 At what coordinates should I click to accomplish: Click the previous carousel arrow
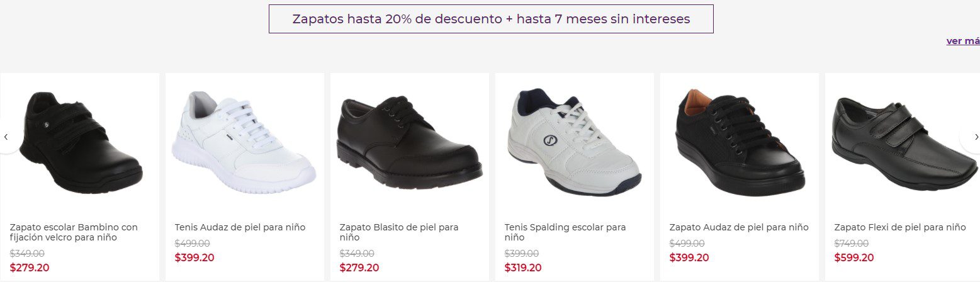[6, 137]
